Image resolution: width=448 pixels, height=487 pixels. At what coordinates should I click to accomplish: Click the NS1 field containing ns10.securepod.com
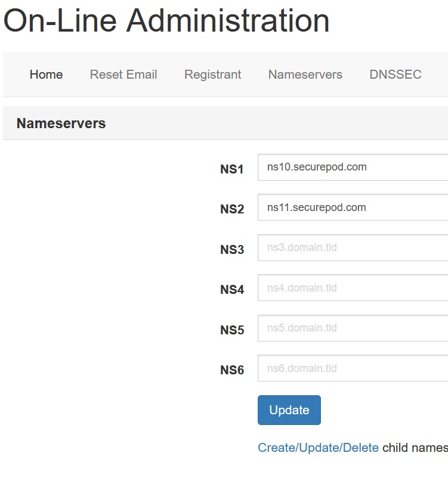353,167
